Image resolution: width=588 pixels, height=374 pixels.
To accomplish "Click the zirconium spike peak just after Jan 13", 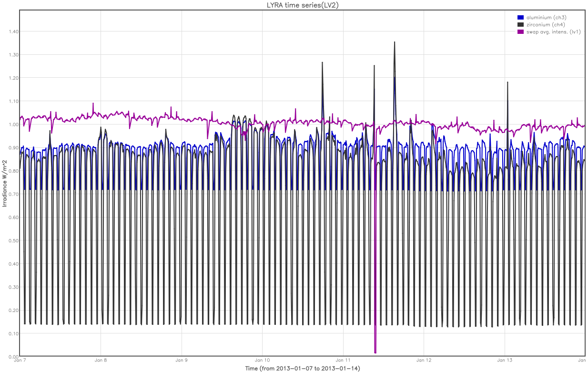I will (507, 83).
